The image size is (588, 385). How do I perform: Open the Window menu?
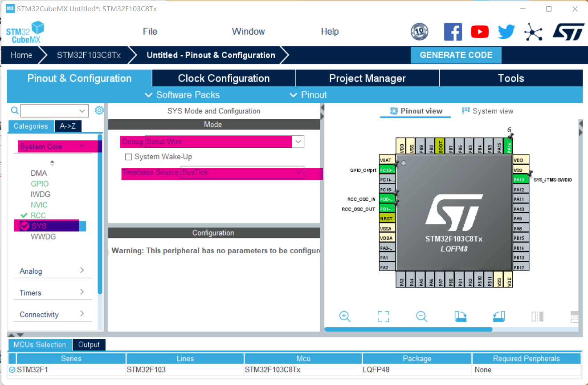pos(248,31)
